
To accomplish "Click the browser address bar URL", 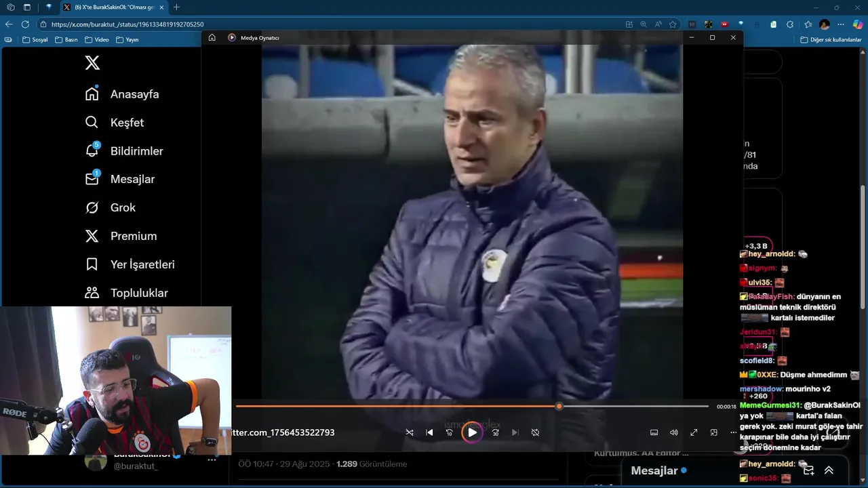I will pos(127,24).
